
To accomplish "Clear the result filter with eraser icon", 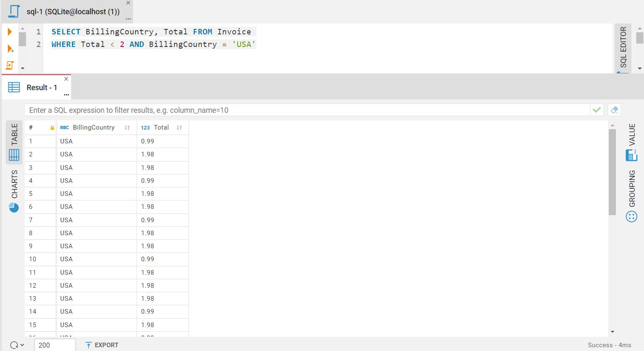I will (614, 110).
